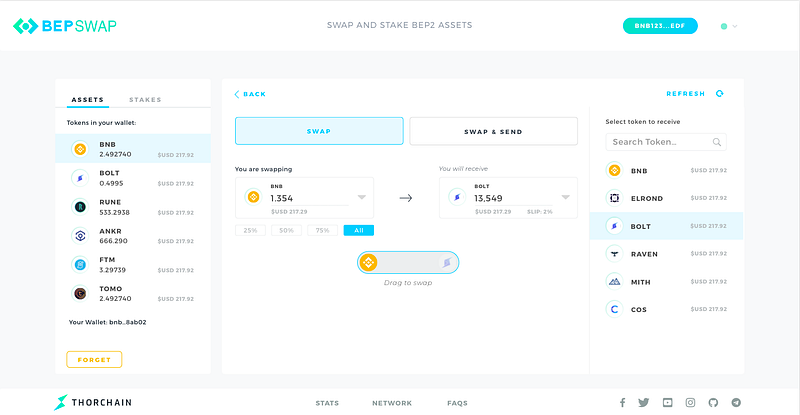This screenshot has height=415, width=800.
Task: Click the BEPSWAP logo
Action: click(65, 26)
